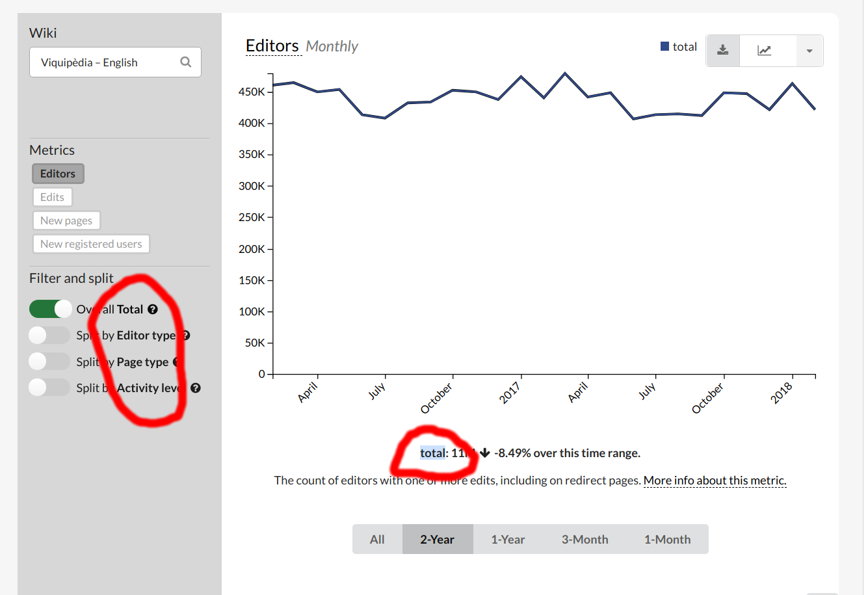Viewport: 868px width, 595px height.
Task: Enable Split by Editor type switch
Action: click(x=49, y=335)
